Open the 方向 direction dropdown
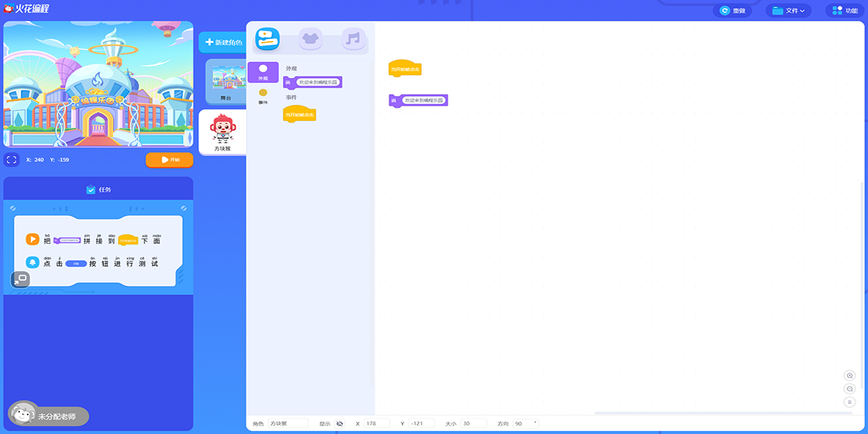This screenshot has width=868, height=434. 526,423
